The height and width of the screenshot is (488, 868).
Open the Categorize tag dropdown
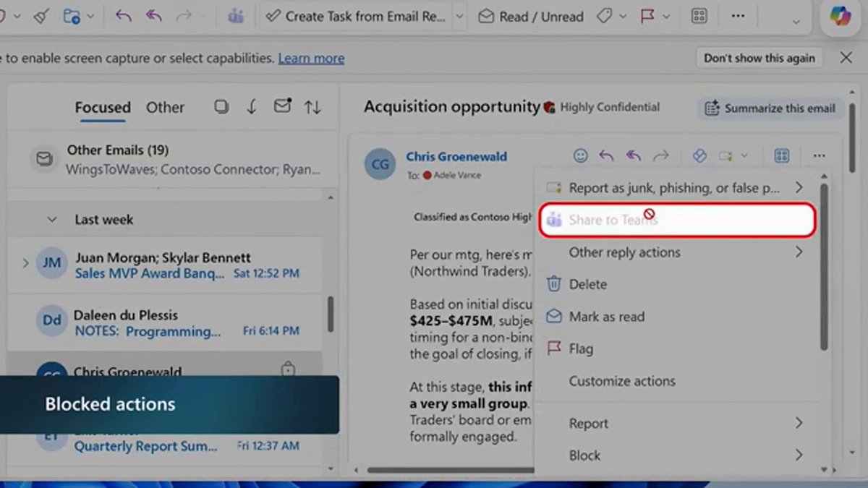(x=622, y=17)
